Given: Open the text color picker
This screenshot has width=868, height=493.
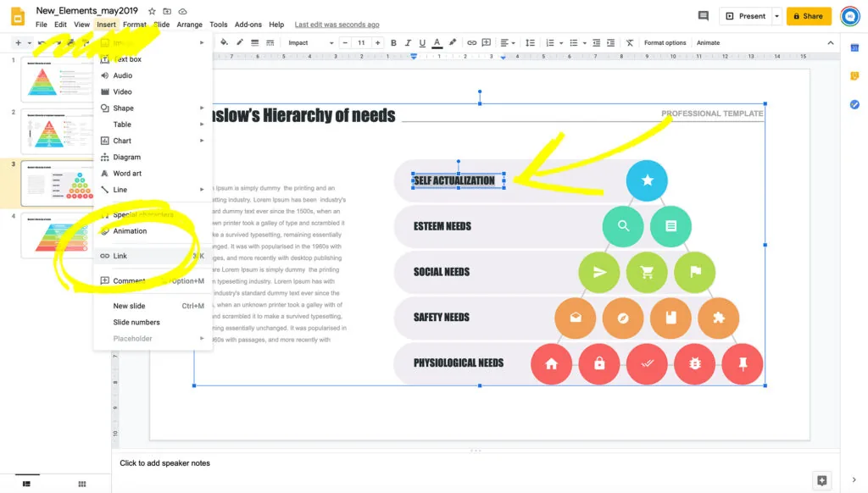Looking at the screenshot, I should 437,42.
